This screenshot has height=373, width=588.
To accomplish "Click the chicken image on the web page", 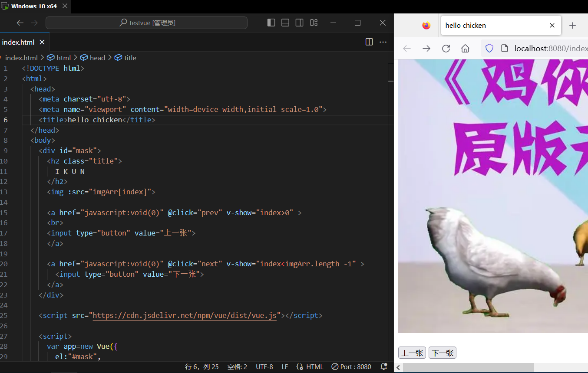I will [x=493, y=196].
